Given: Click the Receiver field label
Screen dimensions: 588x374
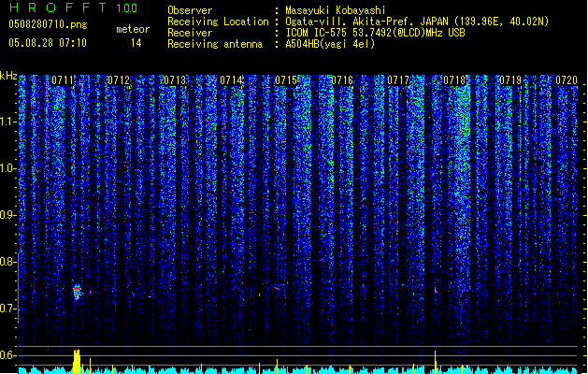Looking at the screenshot, I should click(x=190, y=33).
